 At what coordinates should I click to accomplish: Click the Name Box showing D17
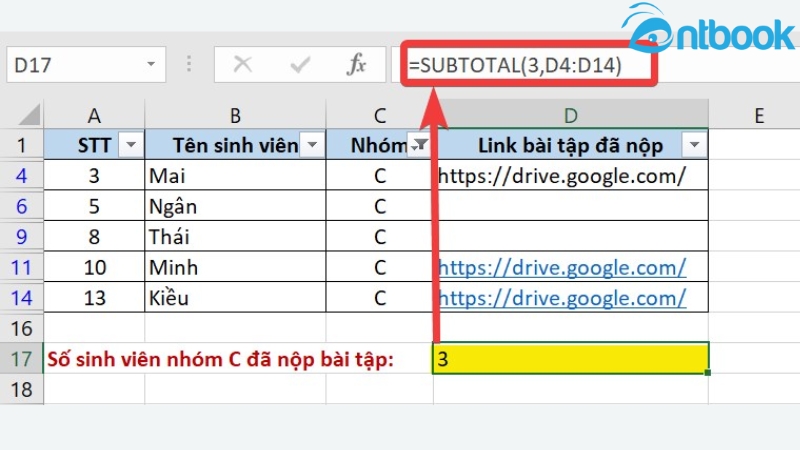pos(86,65)
